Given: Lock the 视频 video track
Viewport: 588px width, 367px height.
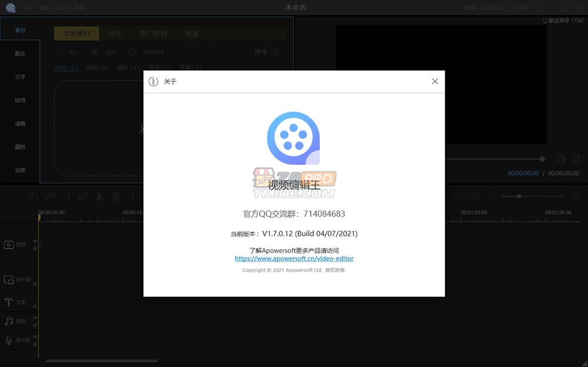Looking at the screenshot, I should point(35,249).
